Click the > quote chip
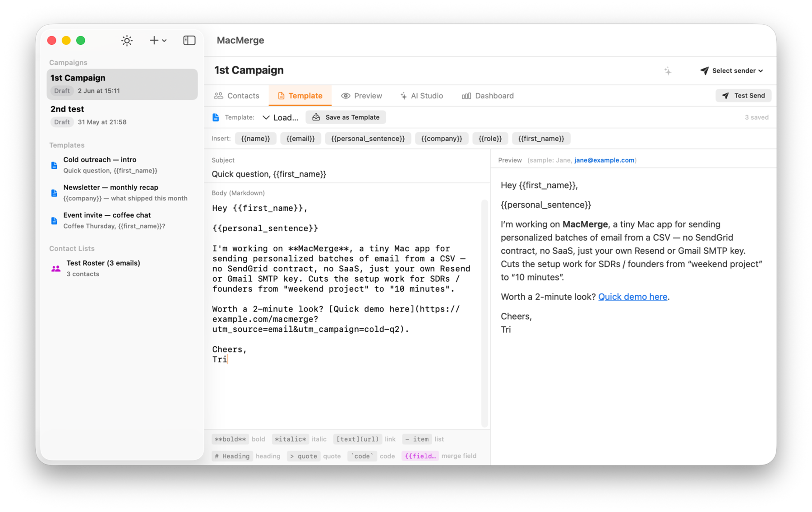Image resolution: width=812 pixels, height=512 pixels. (x=304, y=456)
